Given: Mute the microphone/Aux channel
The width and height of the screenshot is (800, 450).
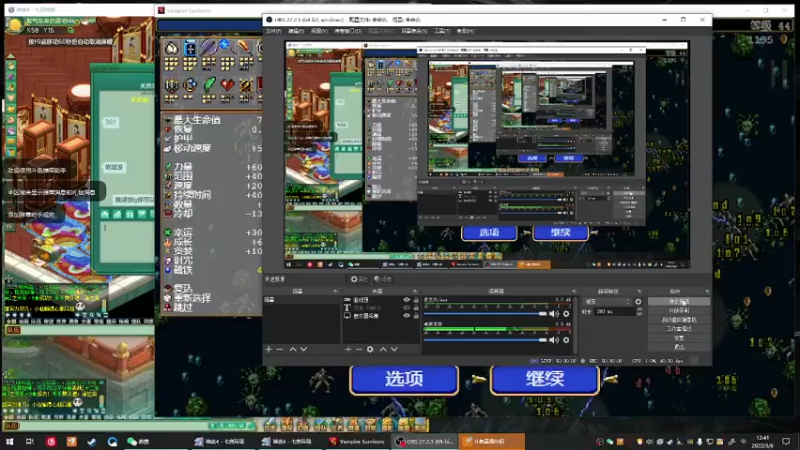Looking at the screenshot, I should click(x=554, y=314).
